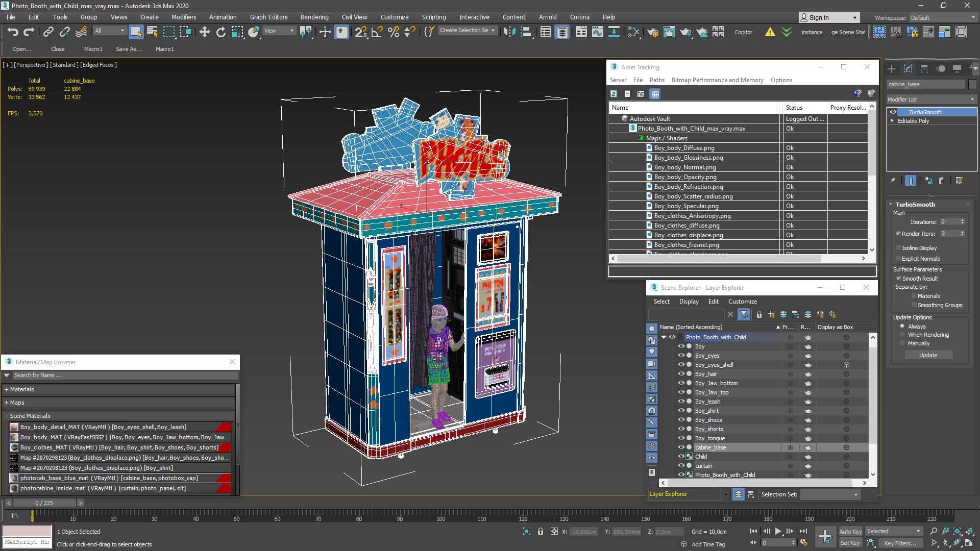Click the Selection Lock padlock in status bar
This screenshot has height=551, width=980.
(541, 531)
